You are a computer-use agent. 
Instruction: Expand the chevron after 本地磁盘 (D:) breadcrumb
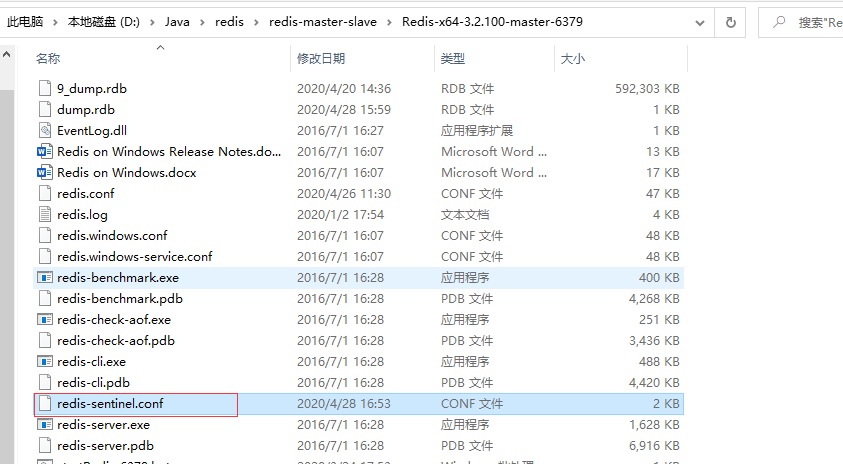pyautogui.click(x=152, y=23)
